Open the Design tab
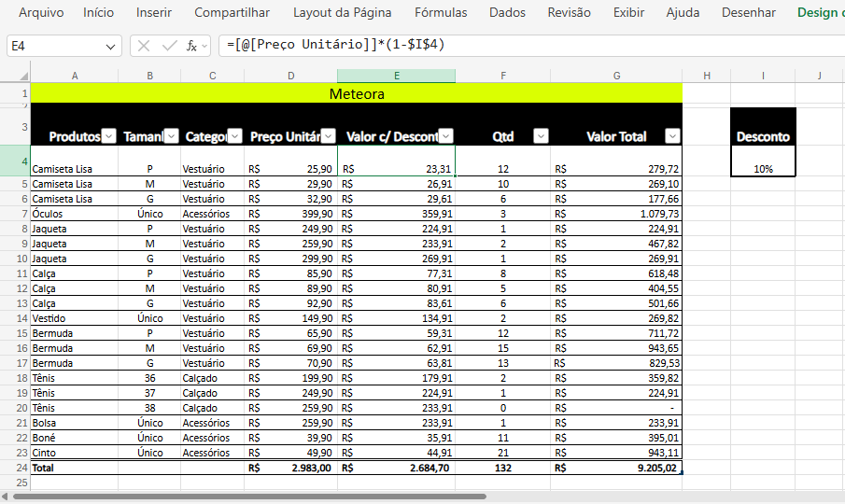Image resolution: width=845 pixels, height=504 pixels. pos(820,12)
